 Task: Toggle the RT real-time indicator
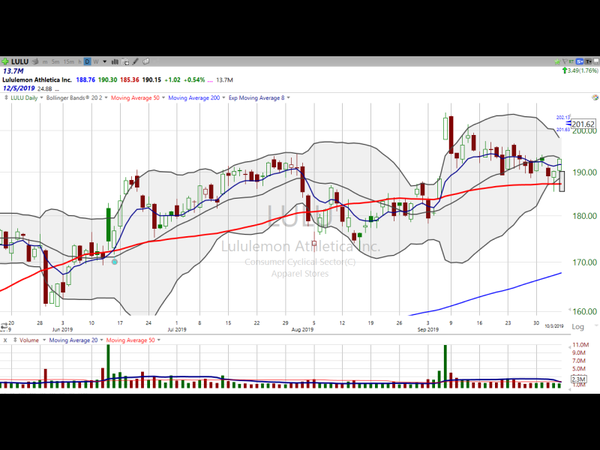(571, 62)
